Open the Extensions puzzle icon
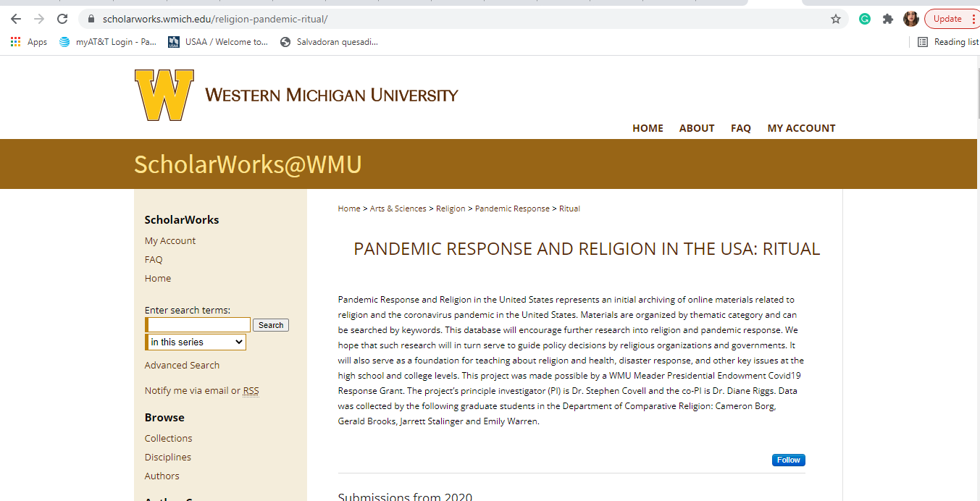This screenshot has width=980, height=501. click(x=887, y=19)
